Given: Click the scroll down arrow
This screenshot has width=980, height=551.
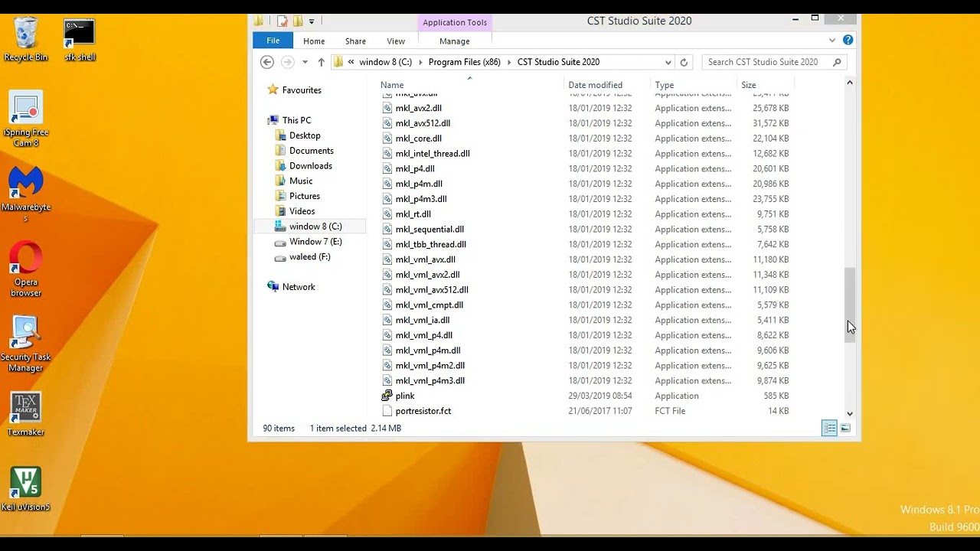Looking at the screenshot, I should point(849,413).
